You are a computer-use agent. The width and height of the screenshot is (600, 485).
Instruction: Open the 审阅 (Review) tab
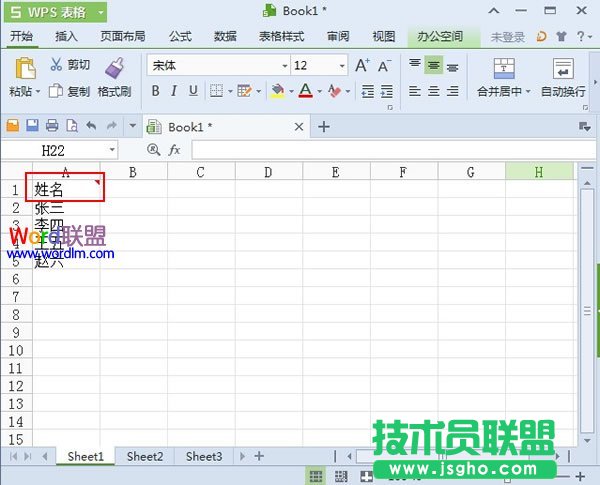tap(338, 36)
